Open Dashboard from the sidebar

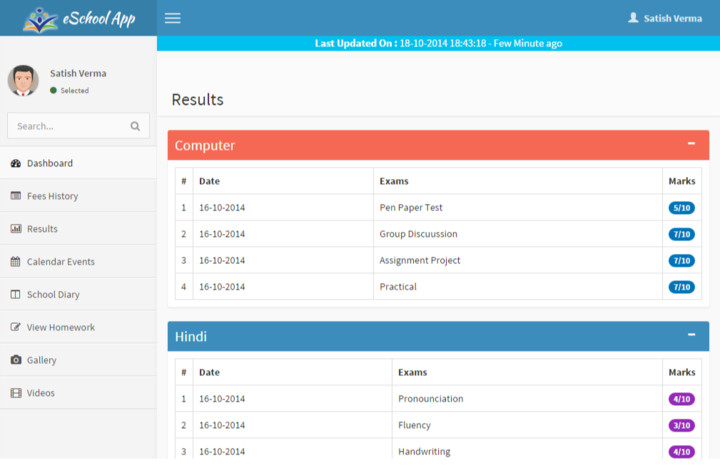click(x=78, y=163)
